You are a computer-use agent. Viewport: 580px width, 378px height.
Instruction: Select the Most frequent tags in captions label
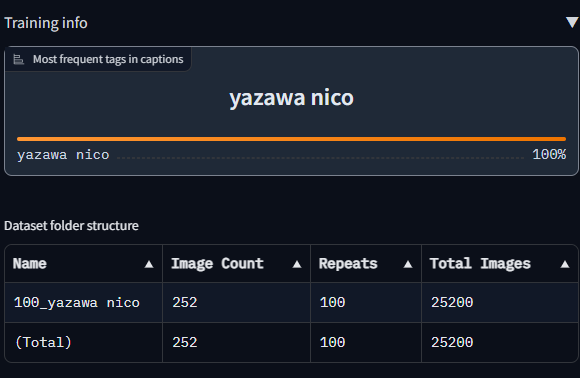click(108, 59)
